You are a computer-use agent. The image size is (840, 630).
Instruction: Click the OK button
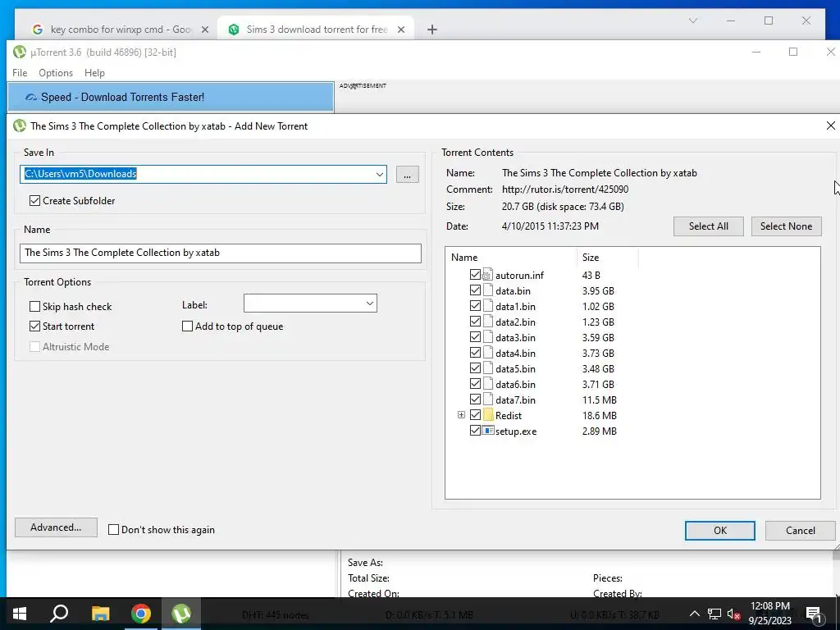[720, 531]
